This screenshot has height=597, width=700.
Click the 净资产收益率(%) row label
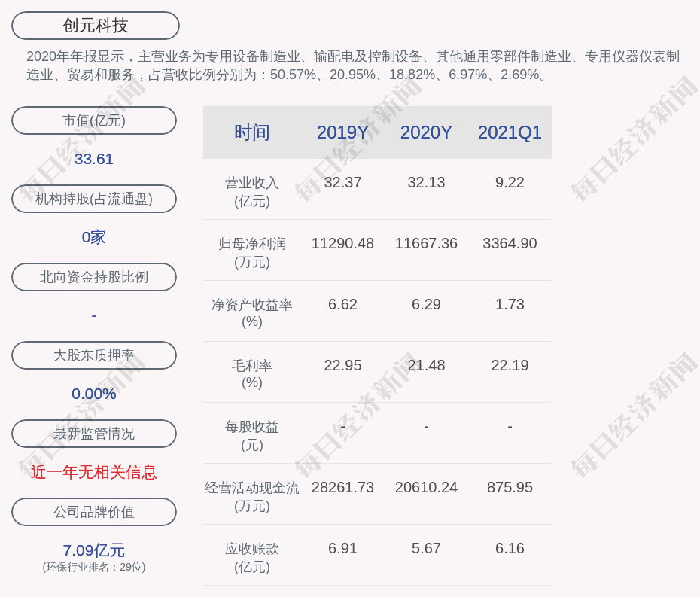(252, 313)
